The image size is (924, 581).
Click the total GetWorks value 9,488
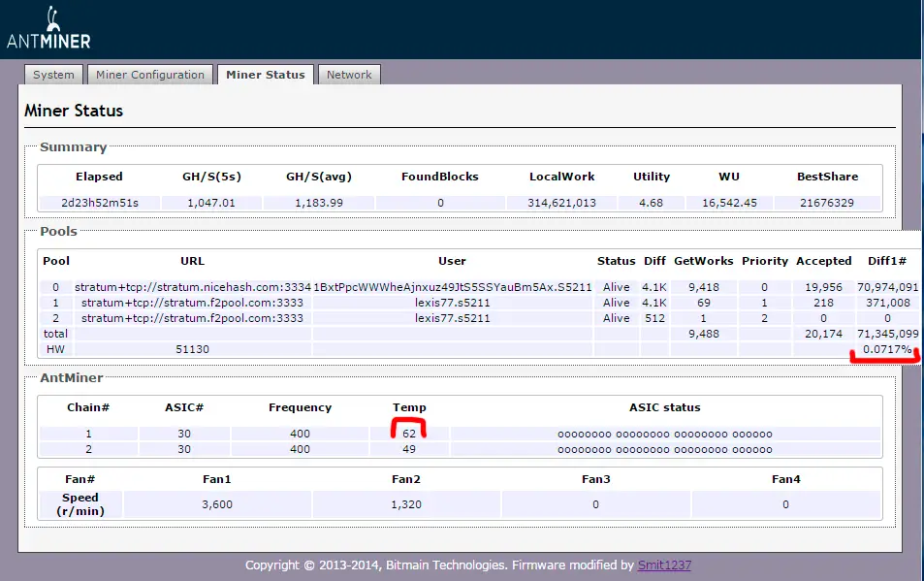[704, 334]
